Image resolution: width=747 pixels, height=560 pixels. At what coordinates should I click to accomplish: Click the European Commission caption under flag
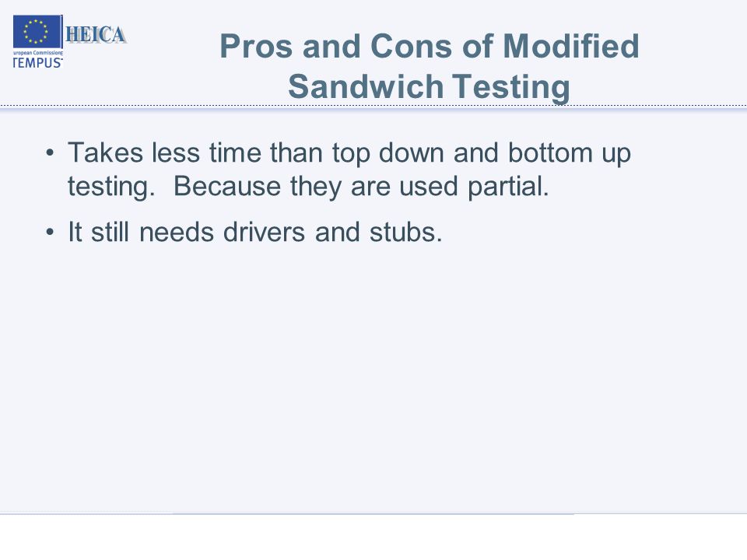coord(37,53)
